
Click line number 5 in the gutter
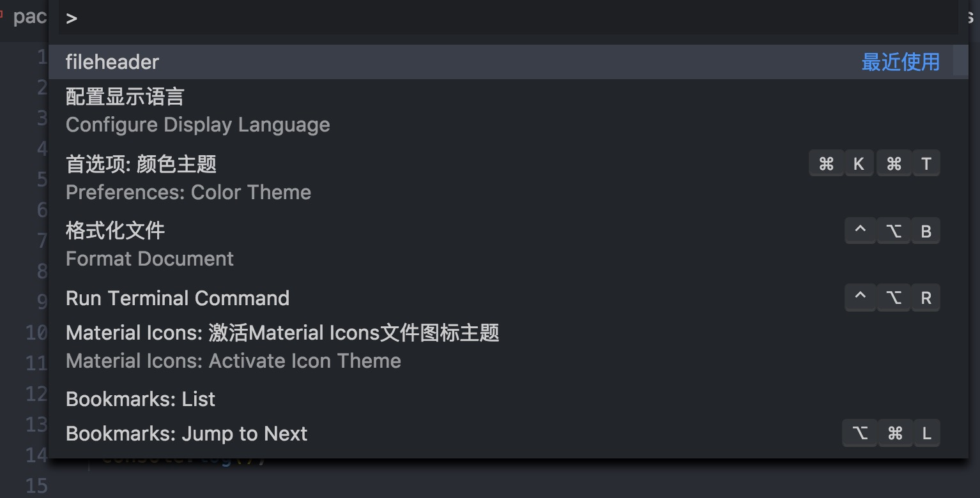pyautogui.click(x=42, y=179)
